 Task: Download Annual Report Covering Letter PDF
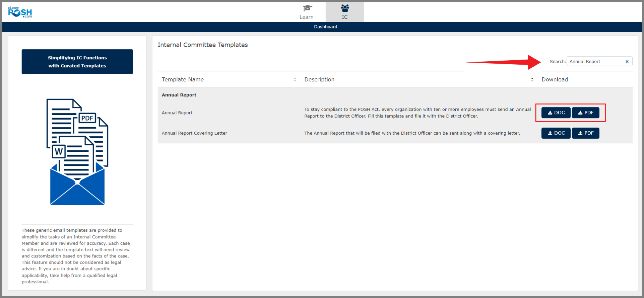click(x=585, y=133)
